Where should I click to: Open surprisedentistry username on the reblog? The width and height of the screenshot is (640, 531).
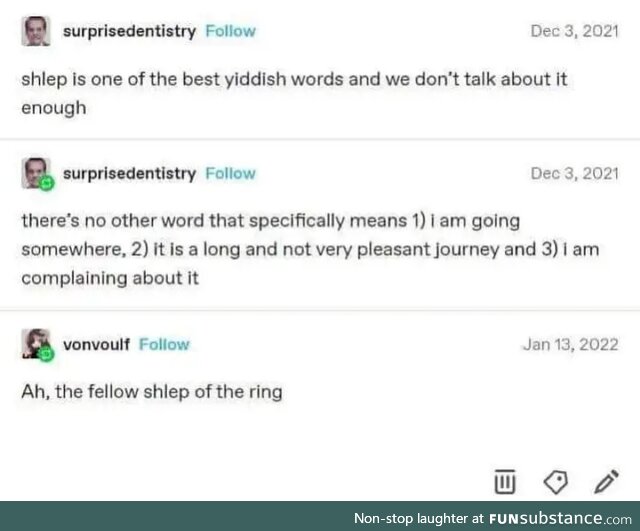click(x=129, y=174)
